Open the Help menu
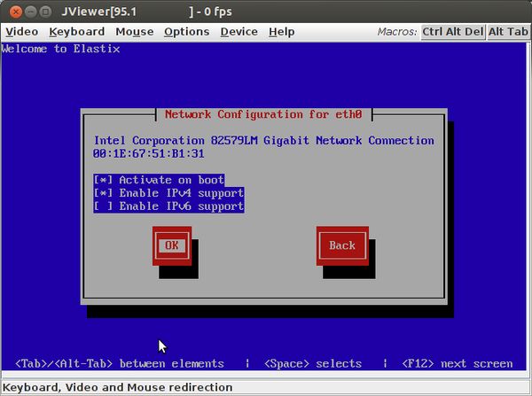This screenshot has height=396, width=532. [281, 32]
